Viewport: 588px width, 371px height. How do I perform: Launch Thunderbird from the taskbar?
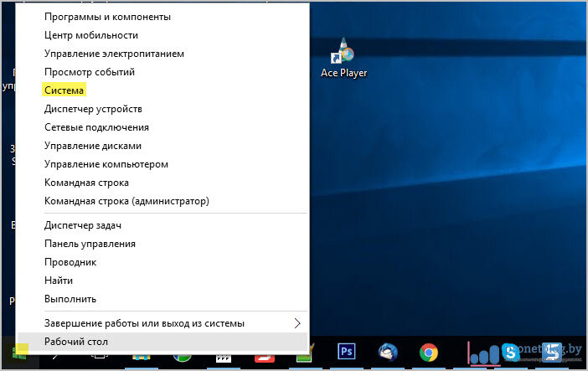(388, 353)
